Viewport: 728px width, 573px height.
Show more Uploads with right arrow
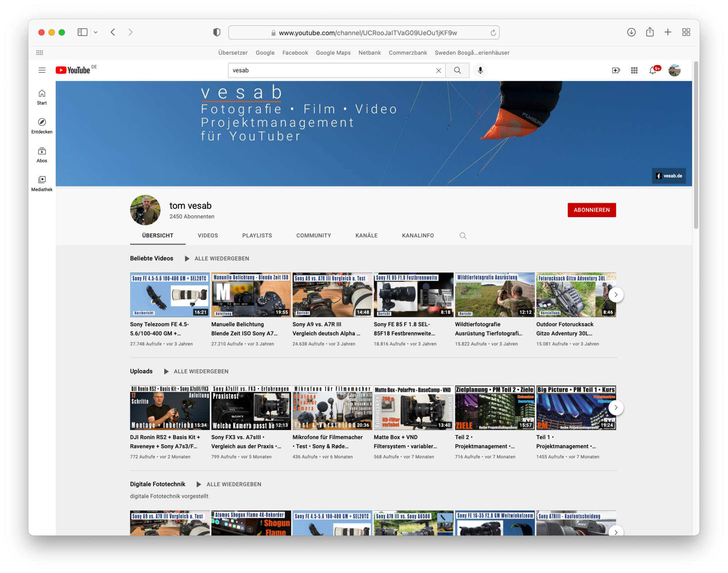pyautogui.click(x=616, y=407)
